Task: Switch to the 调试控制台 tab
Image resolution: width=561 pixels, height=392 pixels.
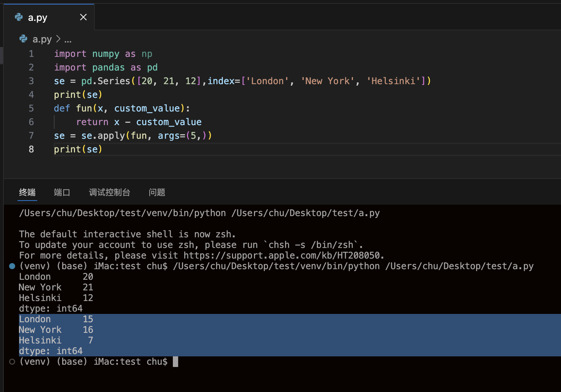Action: [110, 192]
